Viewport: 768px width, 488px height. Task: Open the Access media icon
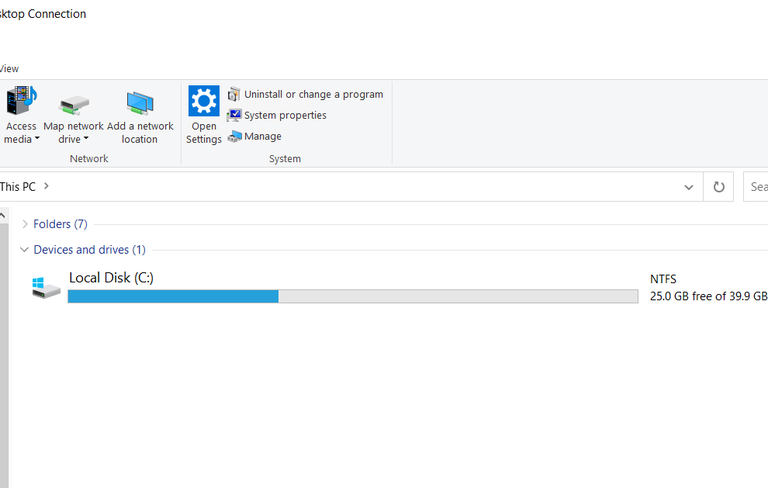(21, 100)
